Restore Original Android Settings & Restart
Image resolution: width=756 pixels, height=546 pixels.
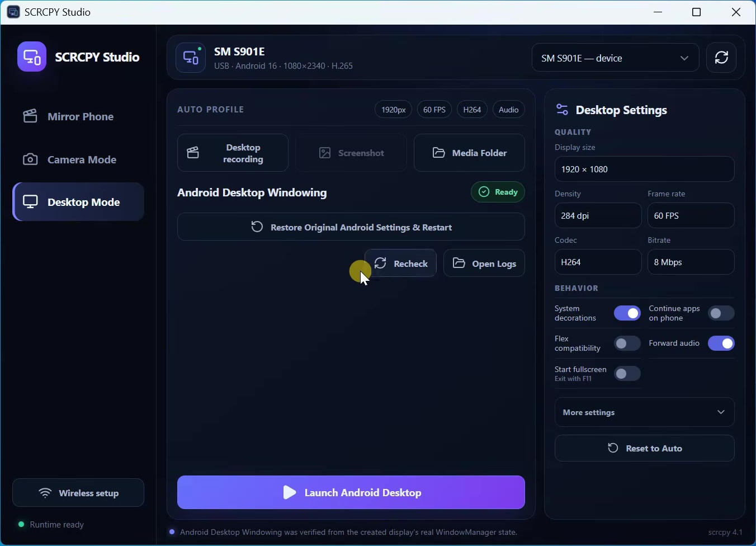pos(351,227)
